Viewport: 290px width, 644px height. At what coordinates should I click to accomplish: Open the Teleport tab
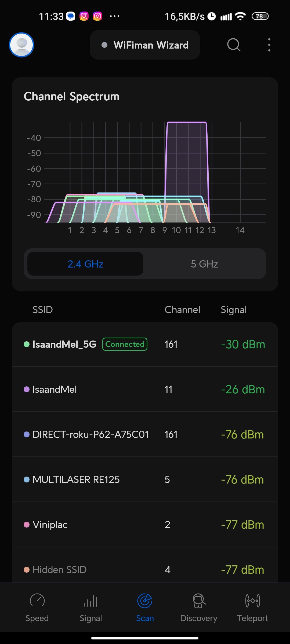tap(252, 608)
